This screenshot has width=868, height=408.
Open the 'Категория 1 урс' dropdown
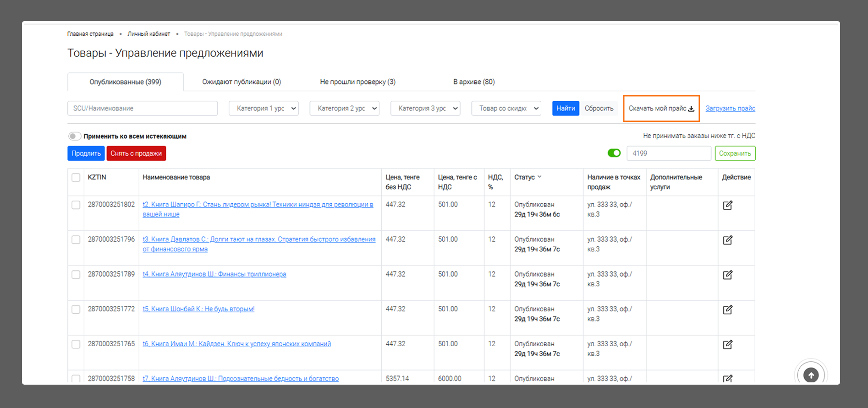[264, 109]
